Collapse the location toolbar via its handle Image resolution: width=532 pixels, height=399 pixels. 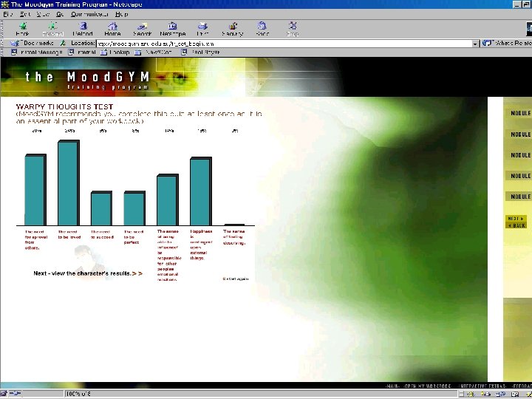click(1, 44)
